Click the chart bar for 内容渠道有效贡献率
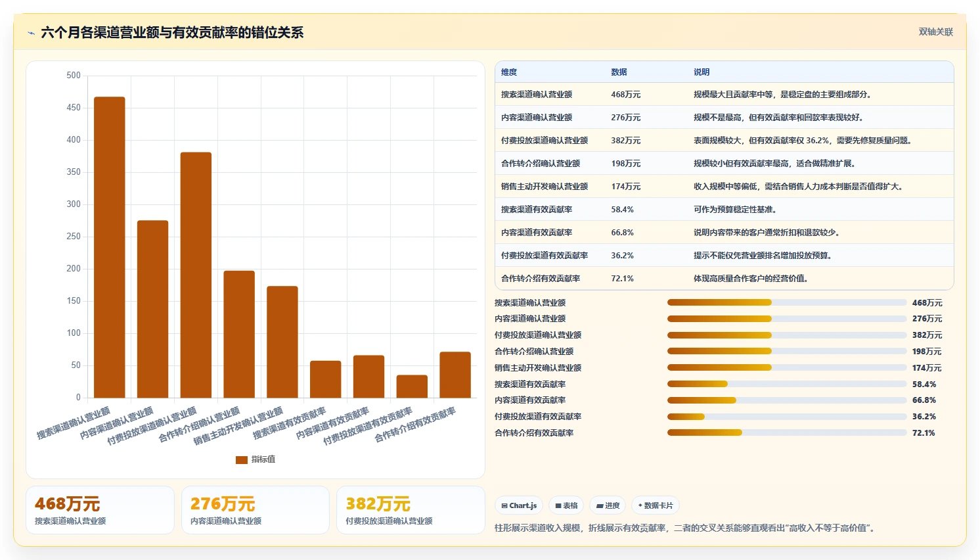Image resolution: width=980 pixels, height=560 pixels. tap(368, 377)
